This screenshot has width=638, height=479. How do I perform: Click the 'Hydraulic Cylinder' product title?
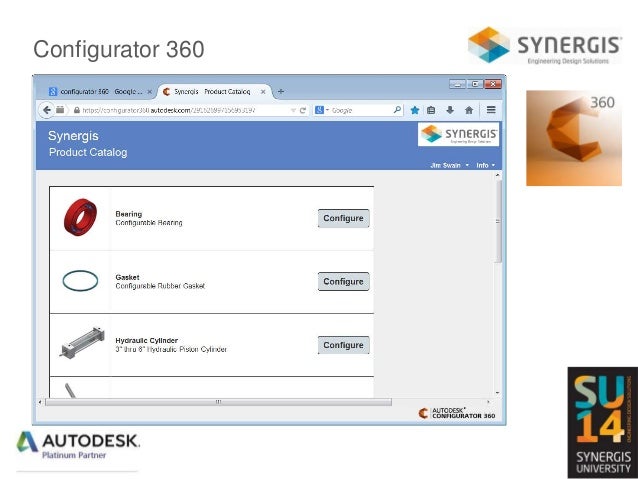[146, 340]
